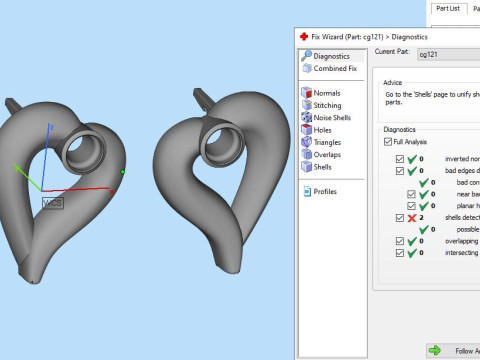The image size is (480, 360).
Task: Click the Follow Advice button
Action: pos(453,350)
